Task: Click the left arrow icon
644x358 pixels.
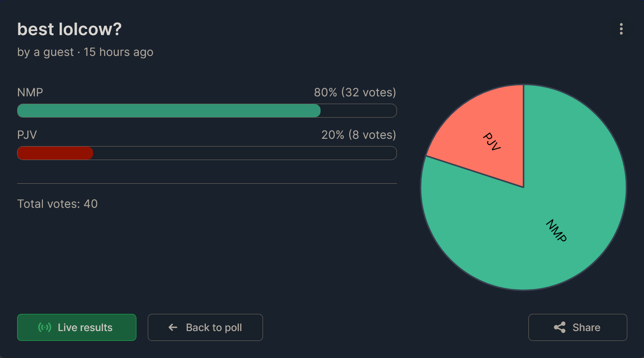Action: click(x=173, y=327)
